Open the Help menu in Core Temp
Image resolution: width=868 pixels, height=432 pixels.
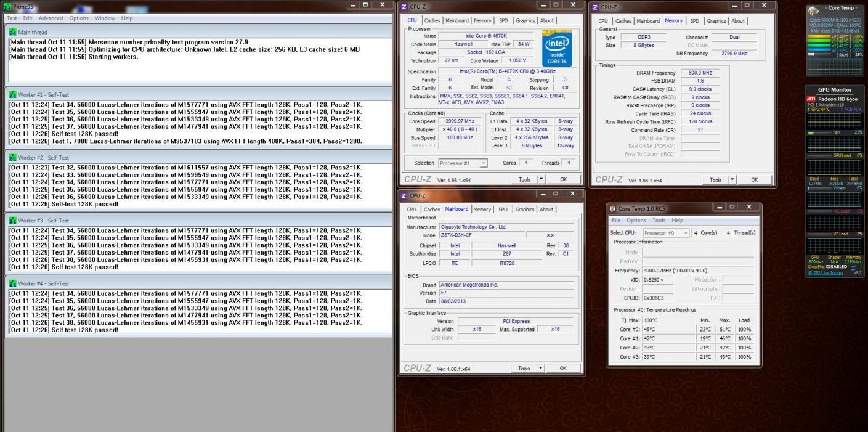678,220
